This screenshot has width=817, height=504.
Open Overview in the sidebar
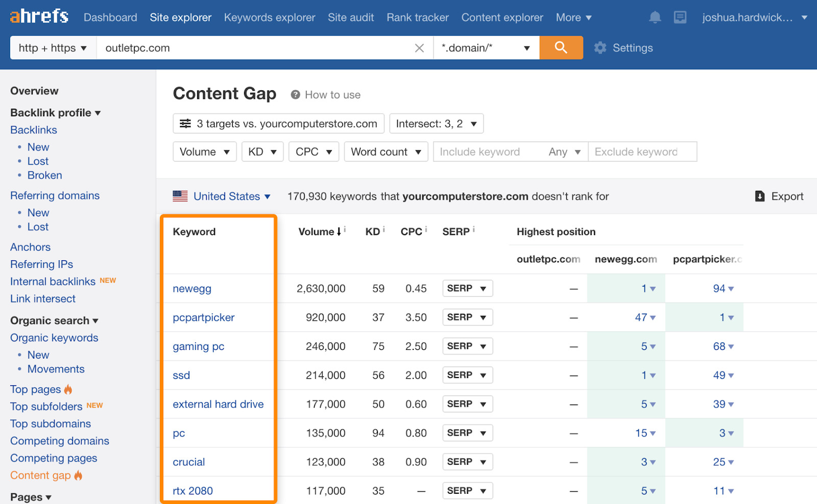pos(34,91)
